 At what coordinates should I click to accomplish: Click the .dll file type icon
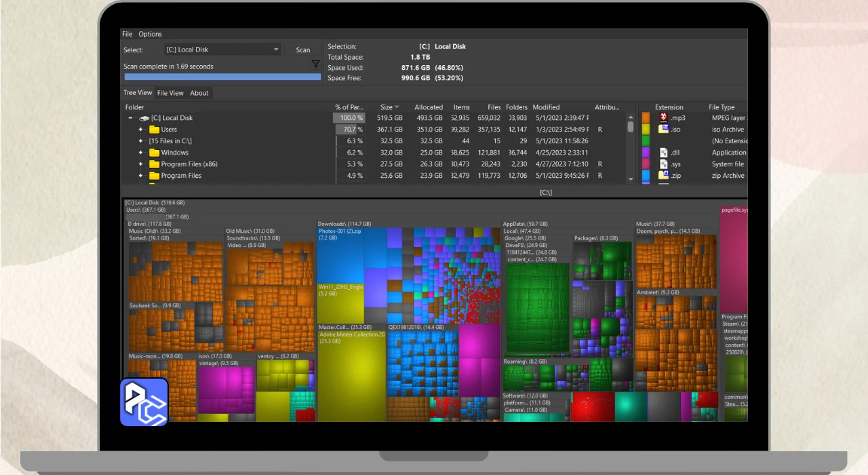664,153
